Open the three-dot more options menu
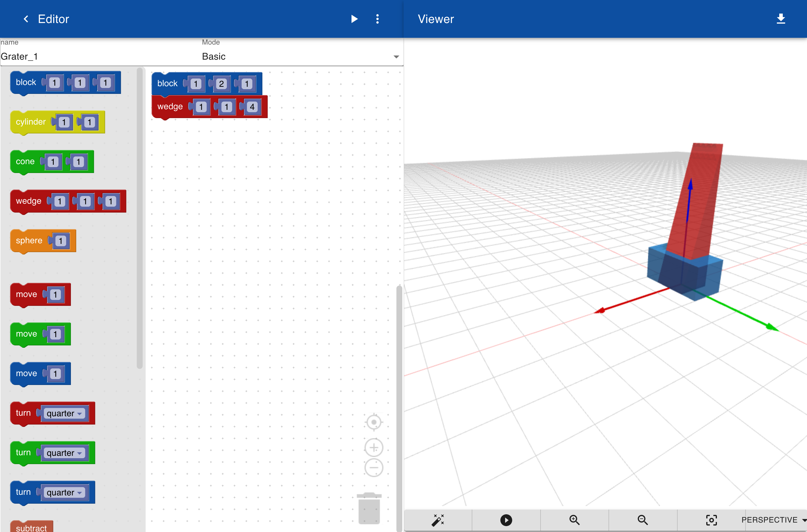 pos(377,19)
